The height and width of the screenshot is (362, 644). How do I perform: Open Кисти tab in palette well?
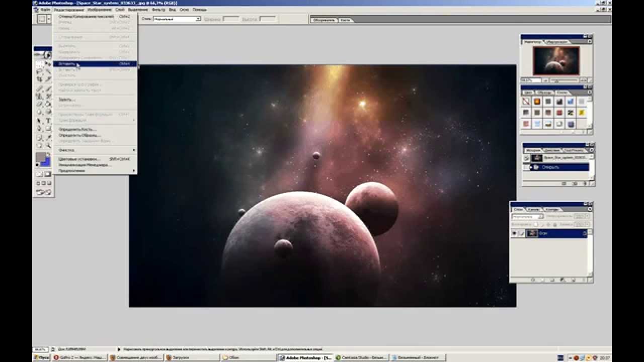[345, 20]
